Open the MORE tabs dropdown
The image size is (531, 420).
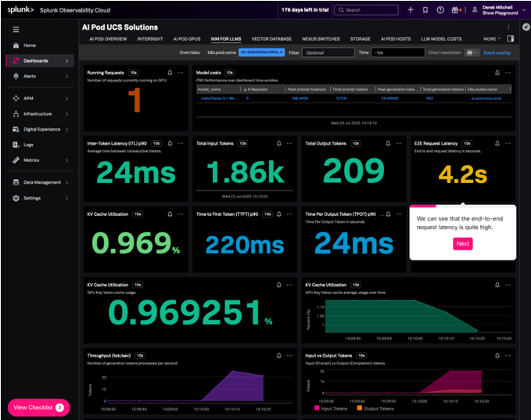pyautogui.click(x=492, y=39)
